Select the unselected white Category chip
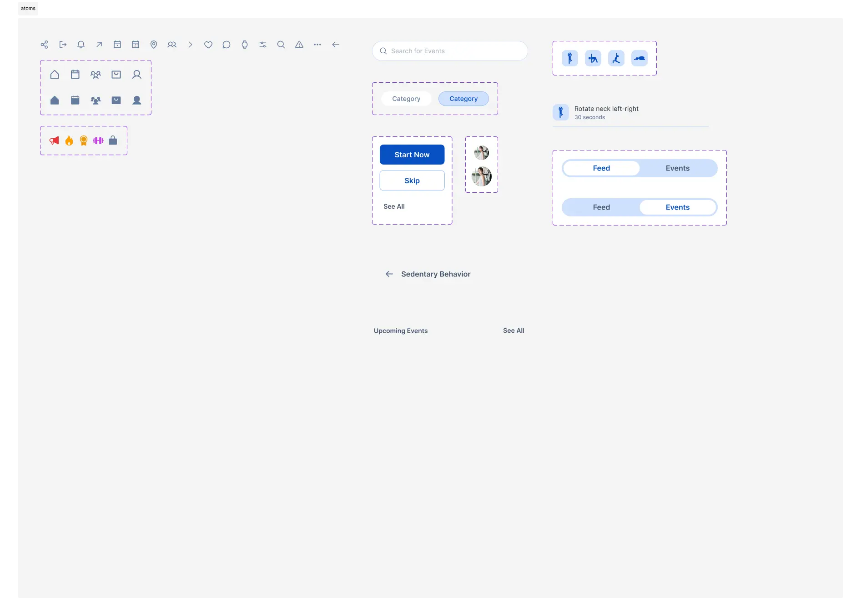 point(406,99)
